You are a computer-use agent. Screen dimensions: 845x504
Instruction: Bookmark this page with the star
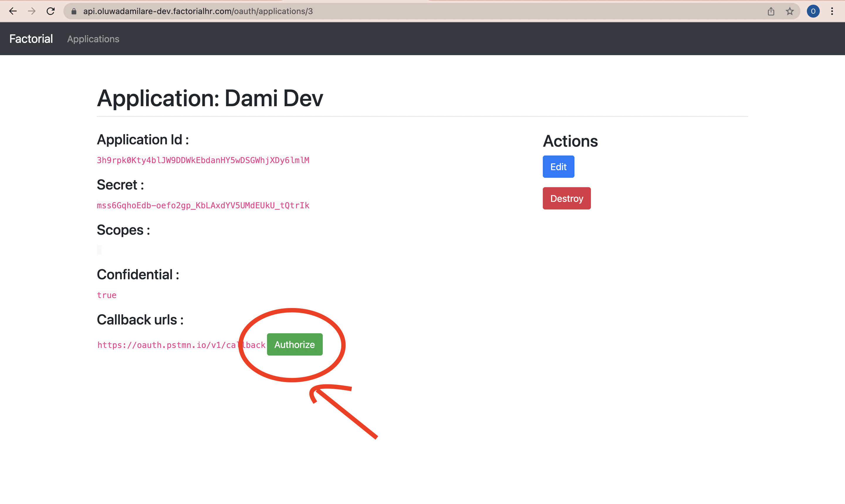pos(790,11)
